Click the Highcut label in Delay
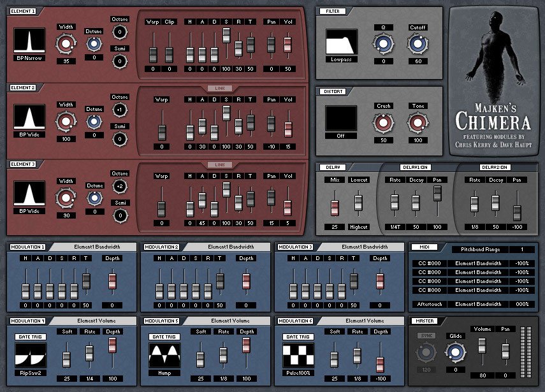Image resolution: width=545 pixels, height=392 pixels. [359, 227]
